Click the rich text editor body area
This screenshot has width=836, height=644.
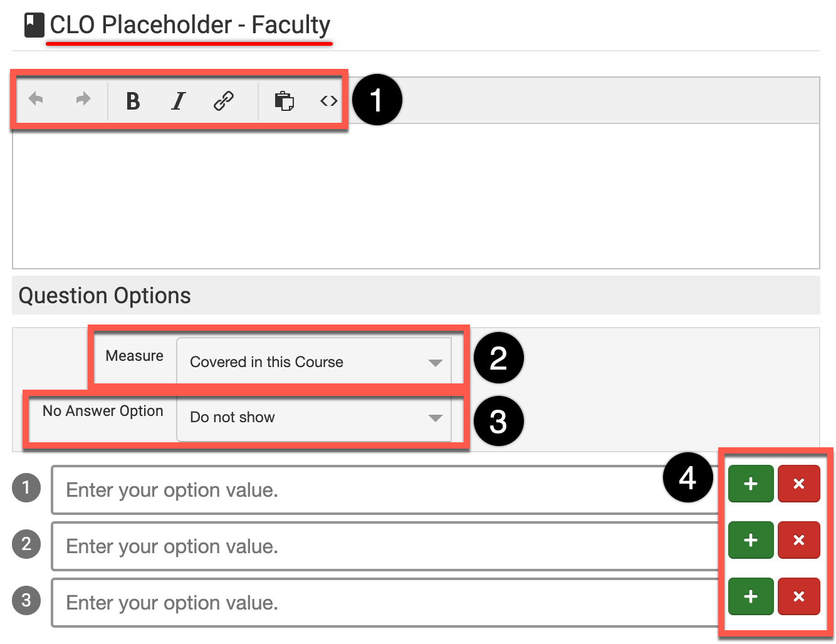[x=415, y=195]
